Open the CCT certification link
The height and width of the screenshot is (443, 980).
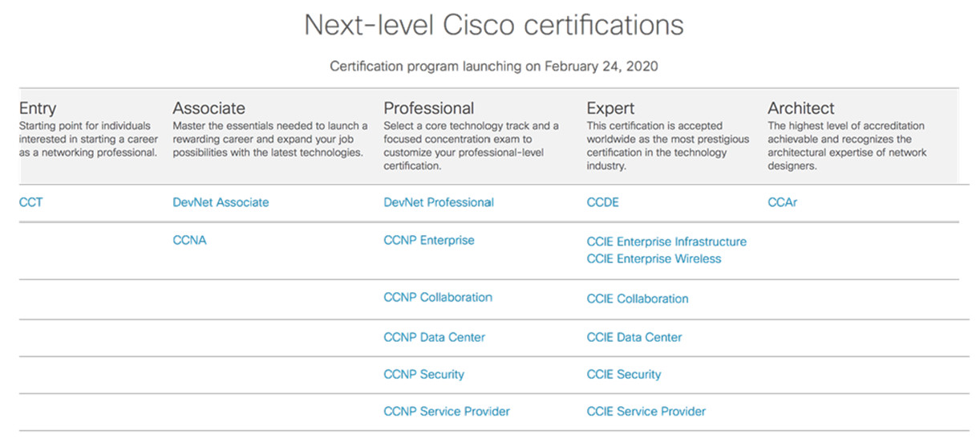(x=30, y=202)
